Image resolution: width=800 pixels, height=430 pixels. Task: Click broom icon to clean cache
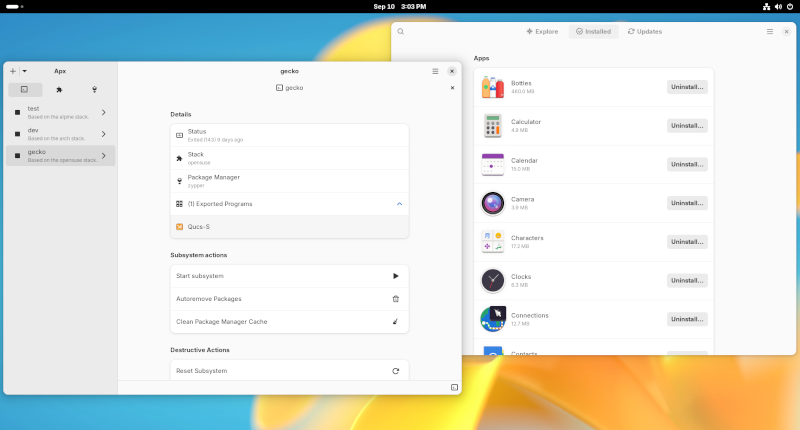(x=395, y=321)
